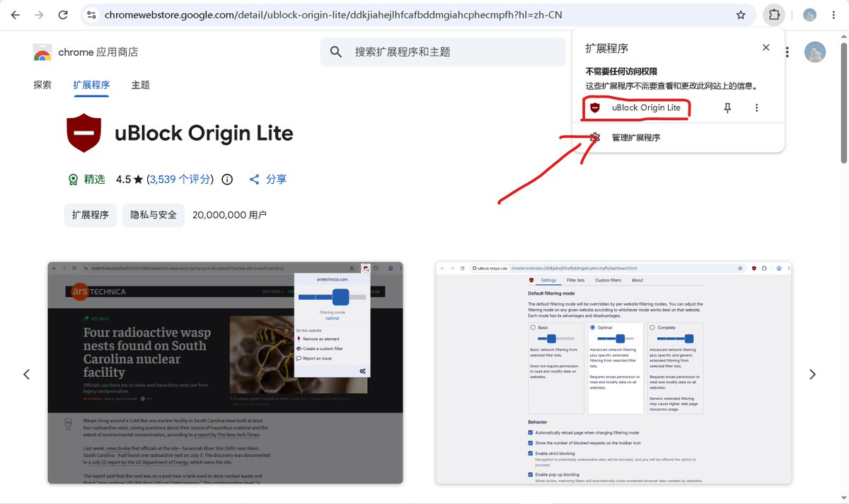
Task: Open the web store account avatar
Action: 816,52
